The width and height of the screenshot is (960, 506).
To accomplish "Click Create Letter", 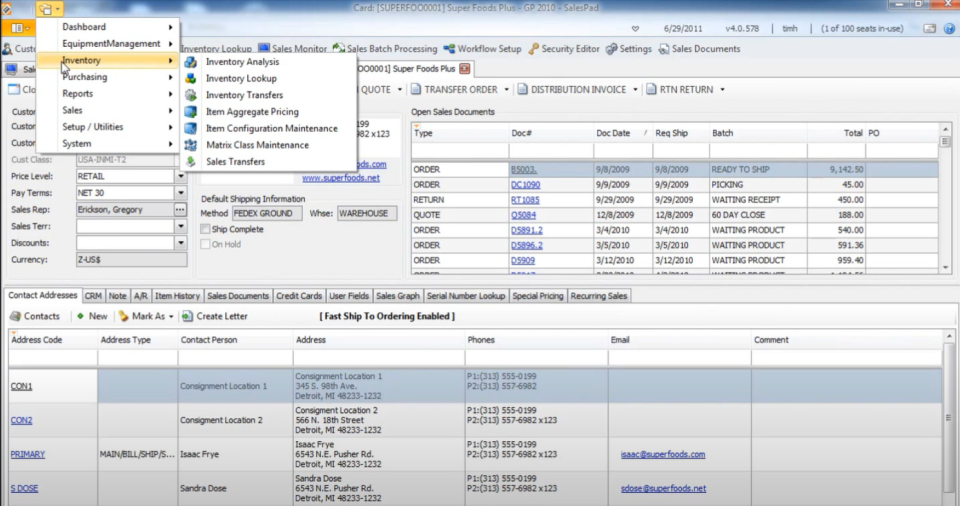I will pyautogui.click(x=215, y=316).
